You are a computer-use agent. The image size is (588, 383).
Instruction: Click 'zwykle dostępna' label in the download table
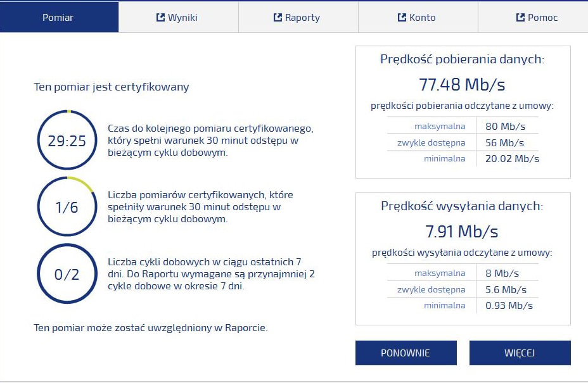pyautogui.click(x=431, y=143)
